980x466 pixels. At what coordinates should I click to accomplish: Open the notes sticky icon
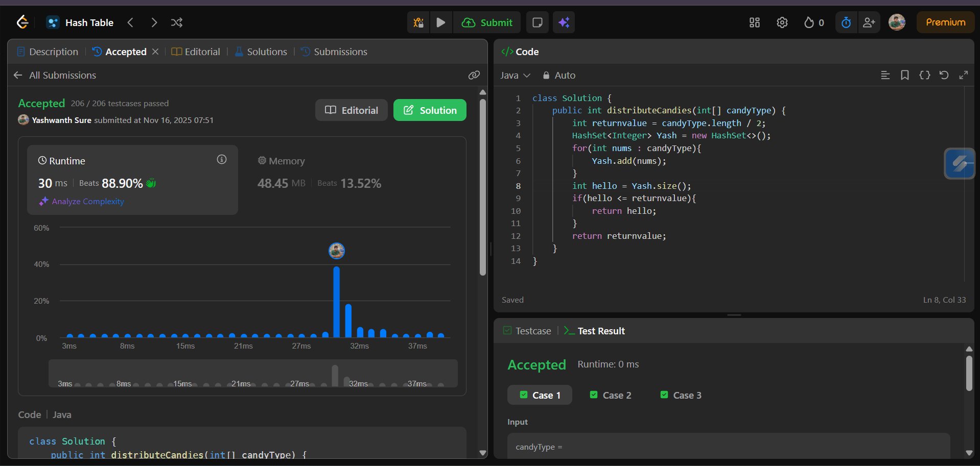click(x=537, y=22)
